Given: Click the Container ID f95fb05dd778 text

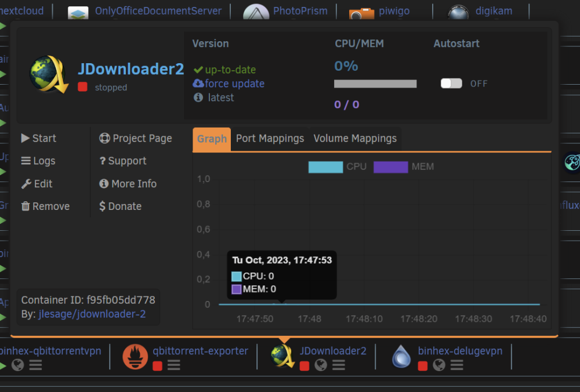Looking at the screenshot, I should (x=88, y=300).
